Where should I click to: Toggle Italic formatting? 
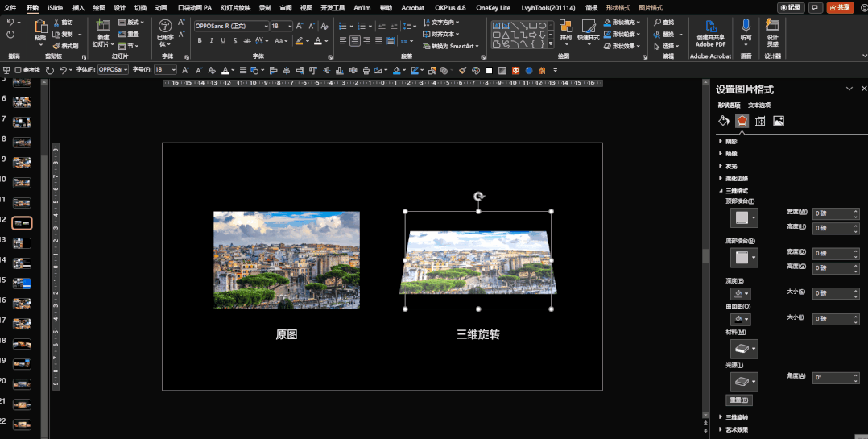tap(211, 40)
